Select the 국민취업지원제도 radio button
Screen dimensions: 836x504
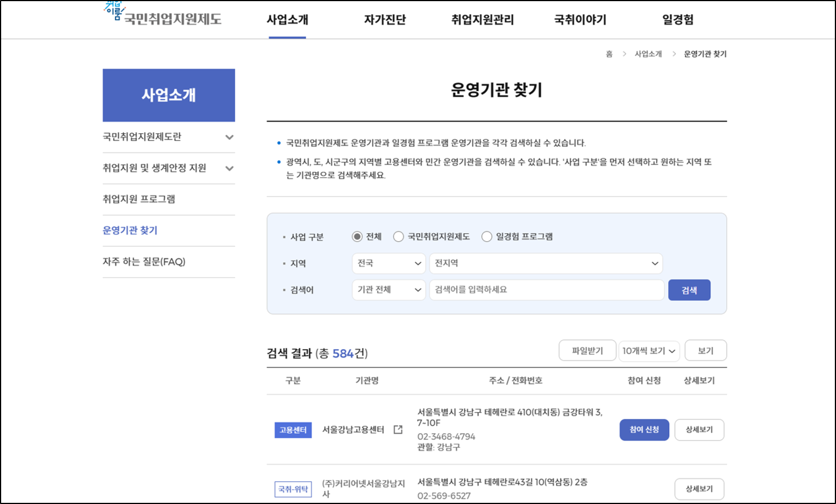click(x=398, y=236)
